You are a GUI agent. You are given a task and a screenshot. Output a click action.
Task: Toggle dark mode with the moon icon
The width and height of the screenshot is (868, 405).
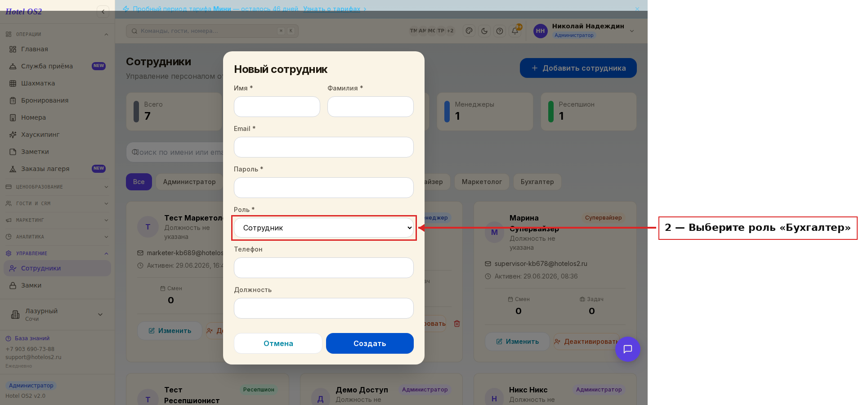[484, 31]
